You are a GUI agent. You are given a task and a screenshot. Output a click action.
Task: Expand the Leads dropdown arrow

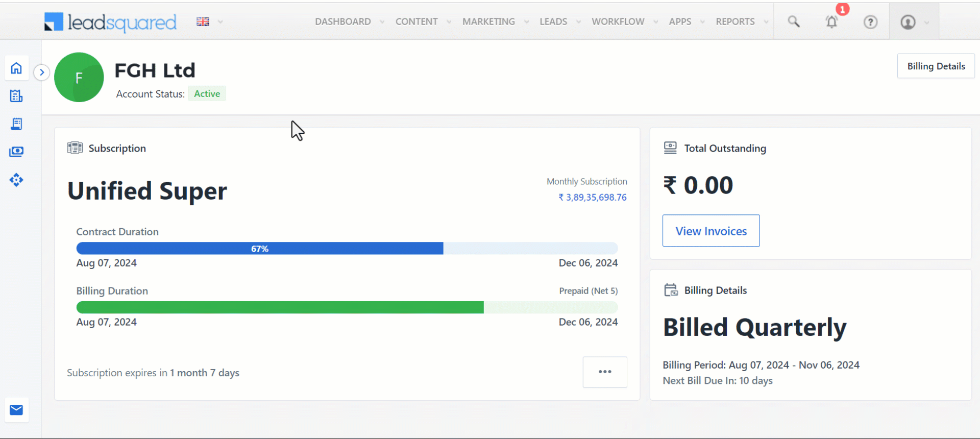(578, 21)
